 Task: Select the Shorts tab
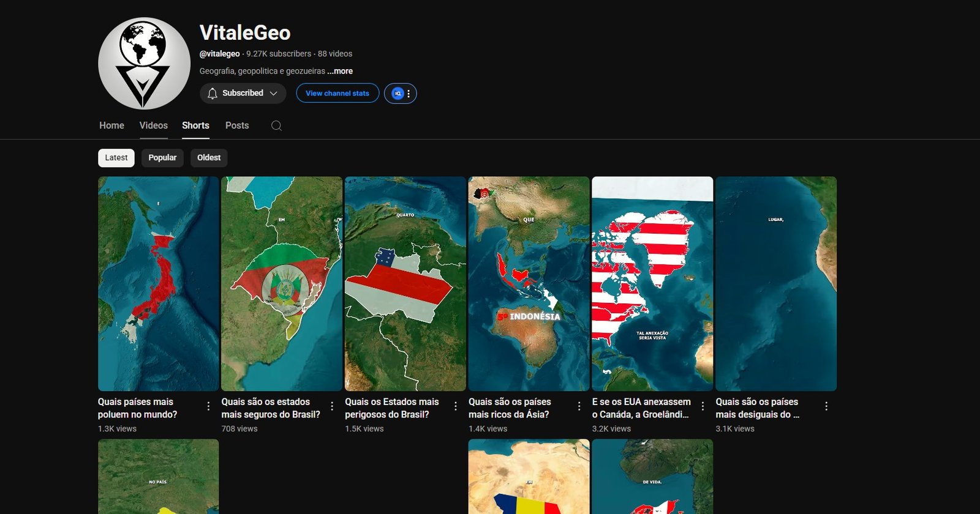coord(195,125)
